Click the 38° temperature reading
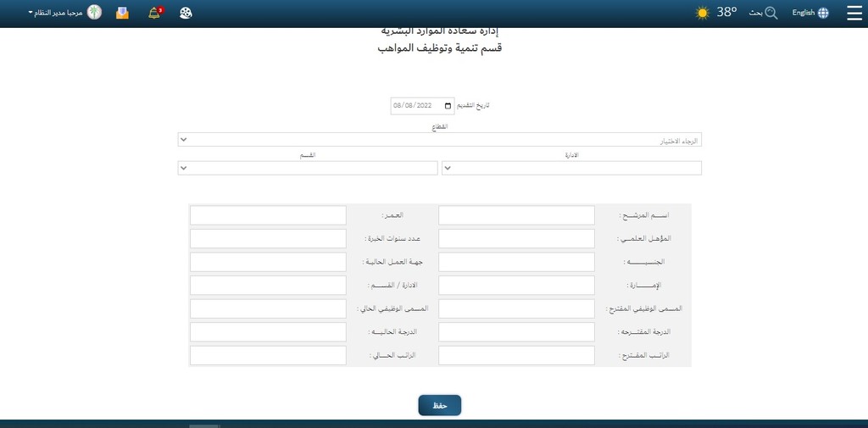 pyautogui.click(x=726, y=12)
